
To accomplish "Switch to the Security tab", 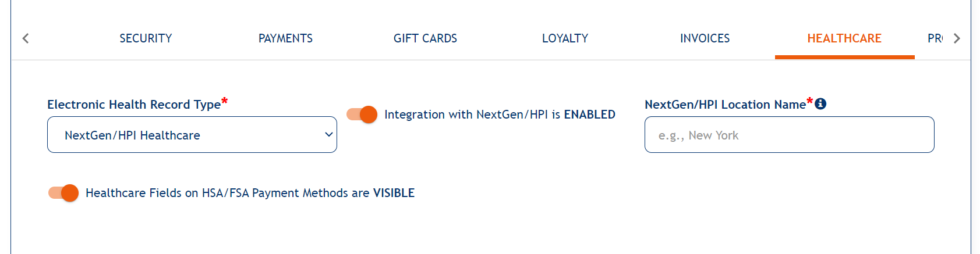I will [146, 38].
